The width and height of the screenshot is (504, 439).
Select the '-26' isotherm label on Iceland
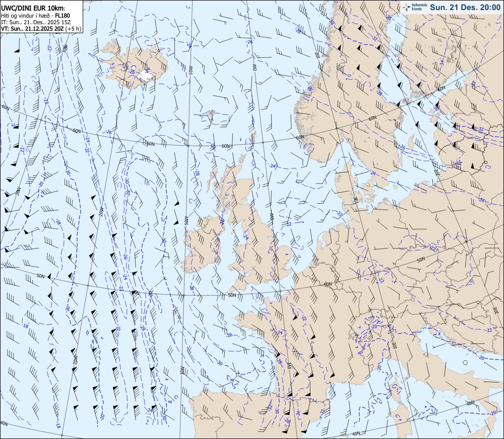pos(131,72)
